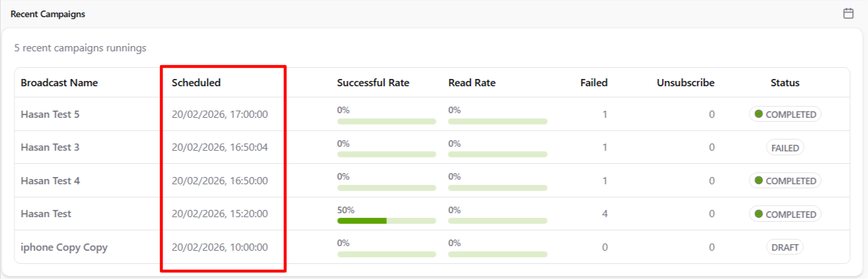This screenshot has width=868, height=279.
Task: Open the Hasan Test campaign entry
Action: pos(46,214)
